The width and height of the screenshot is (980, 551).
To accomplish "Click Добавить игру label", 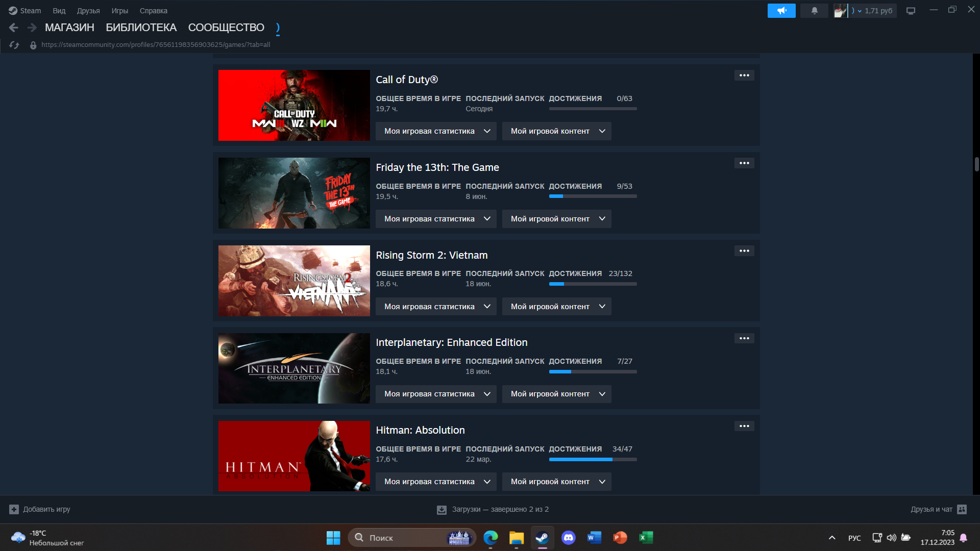I will tap(46, 509).
